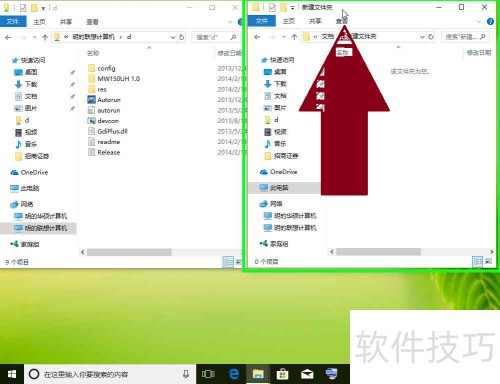
Task: Select 网络 in 新建文件夹 window navigation pane
Action: pos(271,204)
